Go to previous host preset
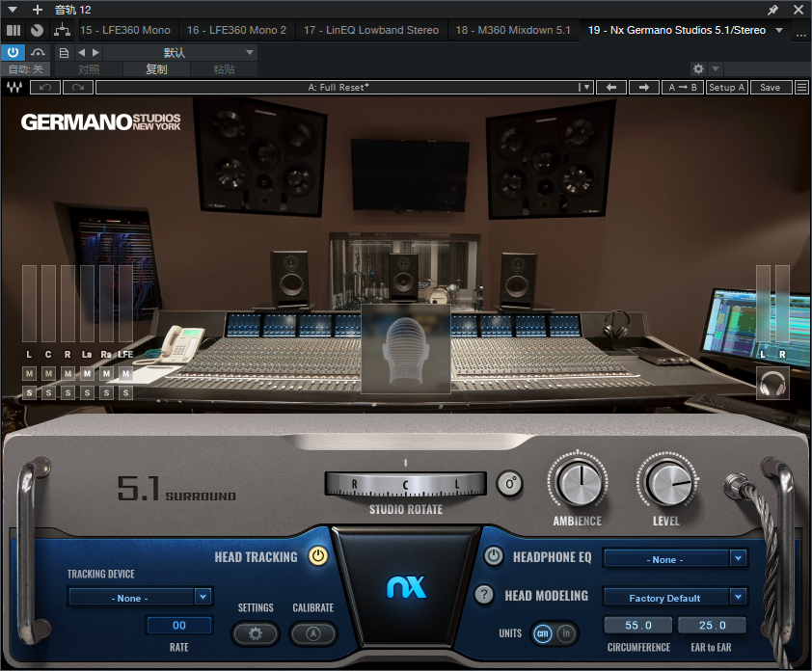Screen dimensions: 812x671 (82, 52)
